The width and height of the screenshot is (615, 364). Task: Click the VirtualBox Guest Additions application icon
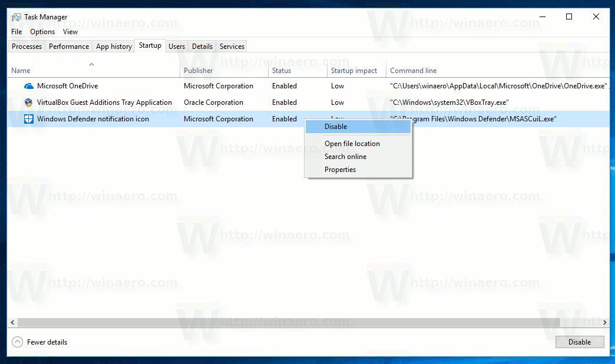click(28, 102)
